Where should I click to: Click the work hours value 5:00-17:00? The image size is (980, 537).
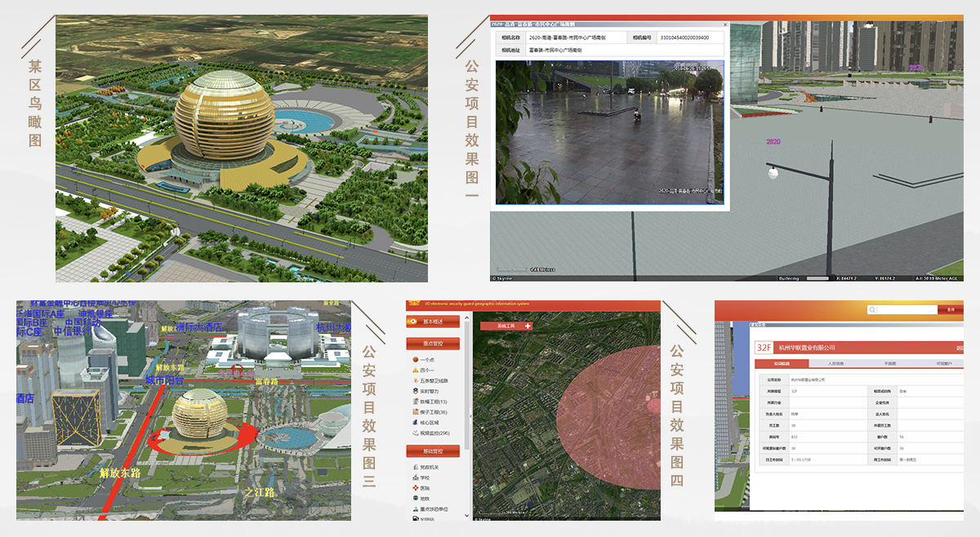[802, 459]
